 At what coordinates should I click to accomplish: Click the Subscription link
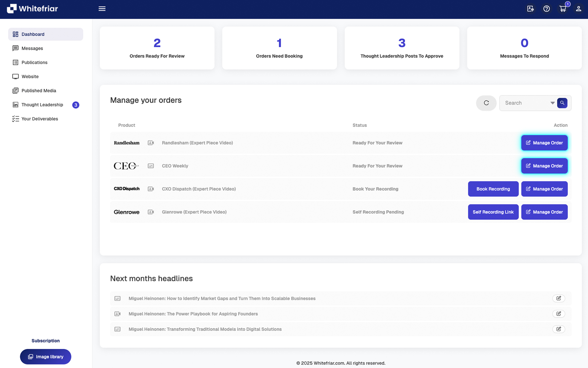coord(46,341)
